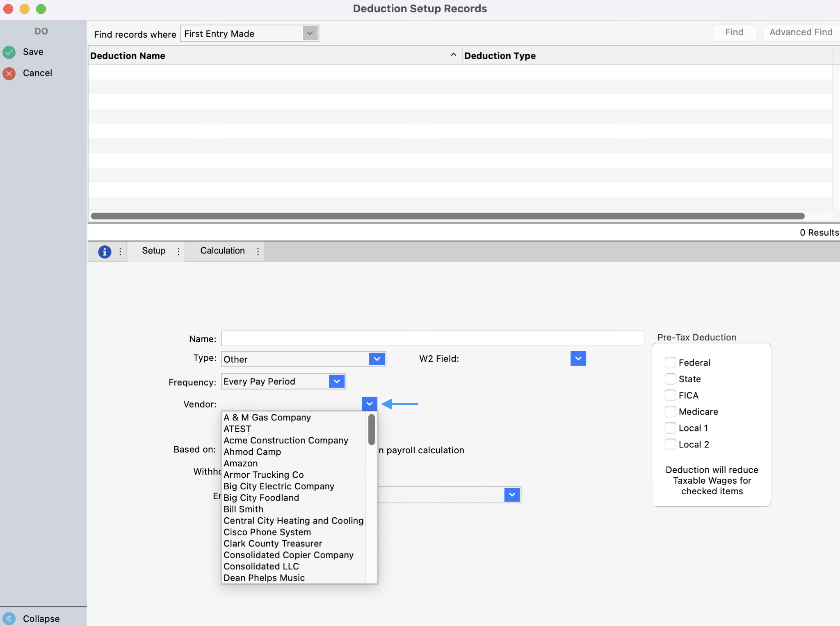This screenshot has width=840, height=626.
Task: Click the Advanced Find button
Action: coord(801,32)
